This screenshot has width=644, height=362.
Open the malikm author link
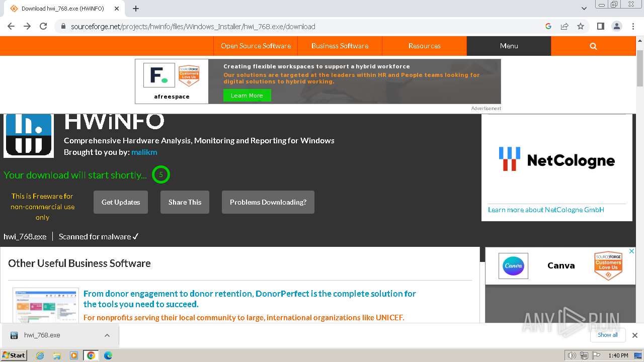pos(144,152)
